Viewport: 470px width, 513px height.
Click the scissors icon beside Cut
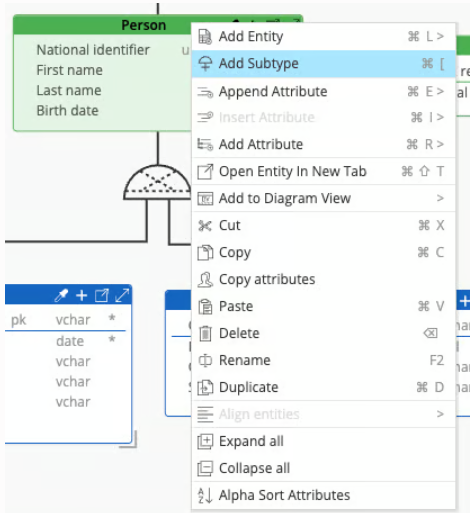tap(205, 226)
